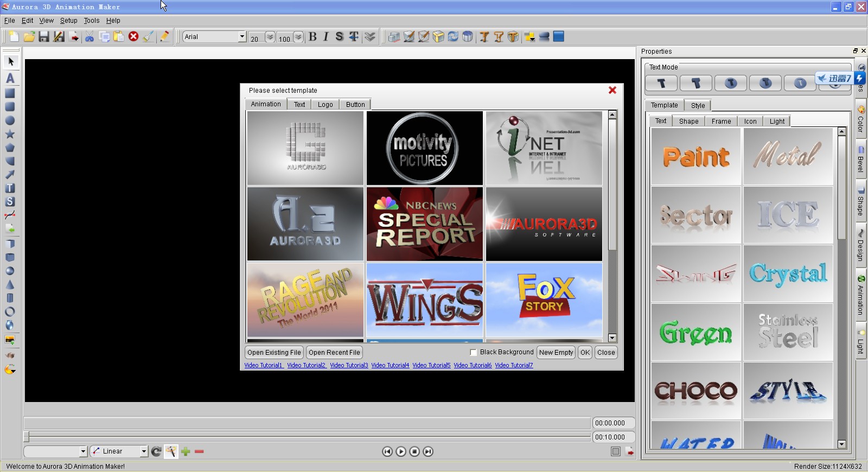Click the template dialog scrollbar thumb

[x=612, y=184]
